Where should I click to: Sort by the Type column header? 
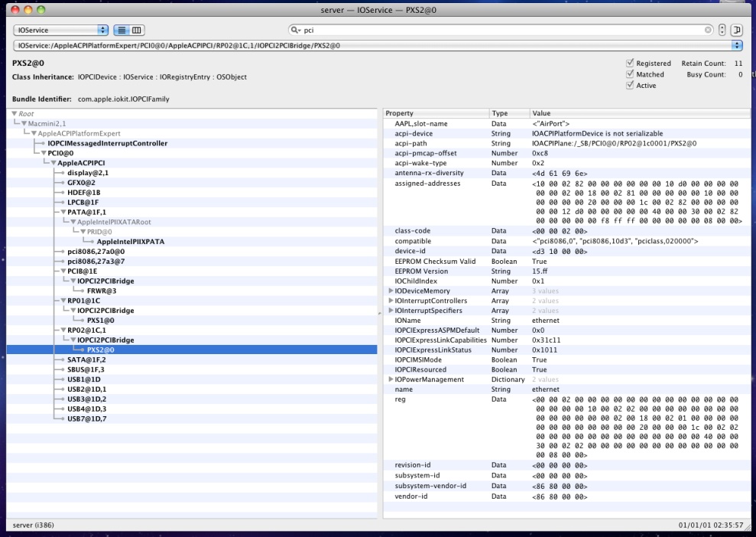510,113
